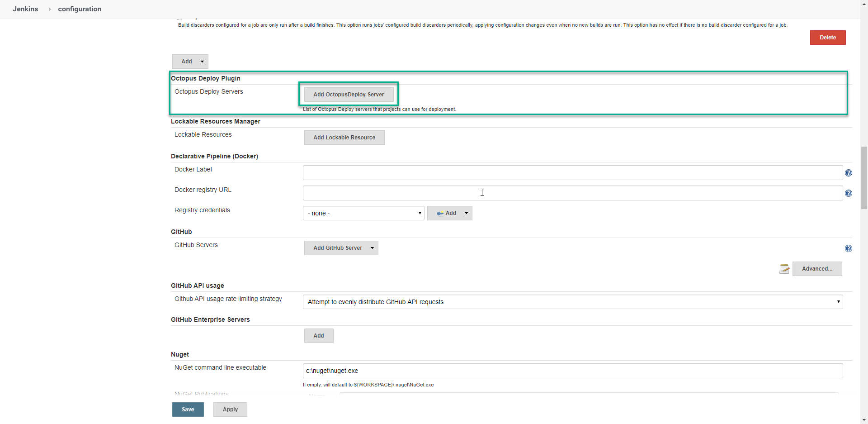Open the Github API rate limiting strategy dropdown
The image size is (868, 424).
tap(572, 301)
